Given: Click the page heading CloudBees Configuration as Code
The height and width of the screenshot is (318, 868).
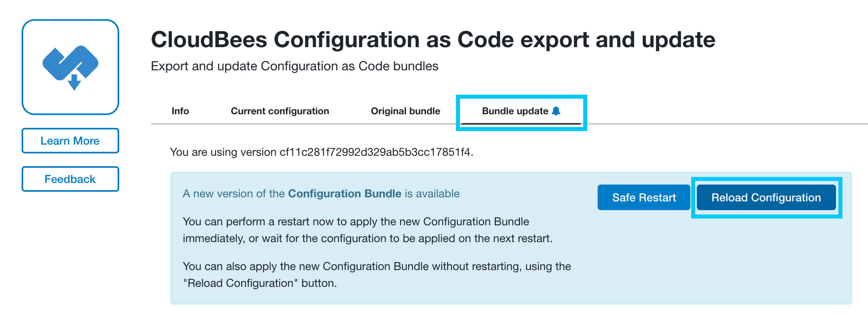Looking at the screenshot, I should point(432,39).
